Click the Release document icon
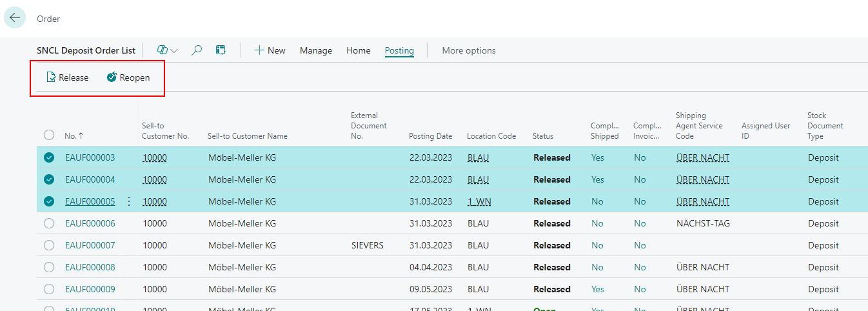 point(52,77)
